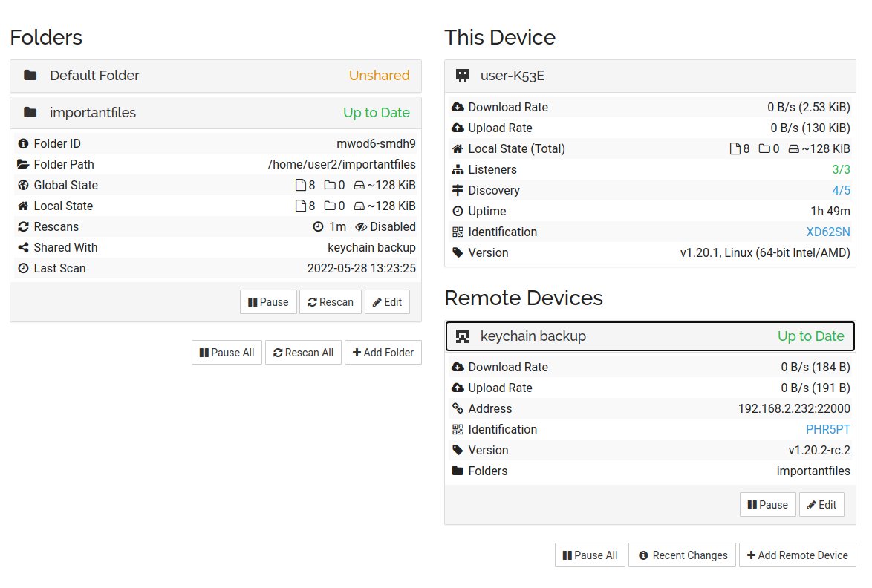Click the user-K53E device icon
The image size is (872, 588).
[x=462, y=76]
